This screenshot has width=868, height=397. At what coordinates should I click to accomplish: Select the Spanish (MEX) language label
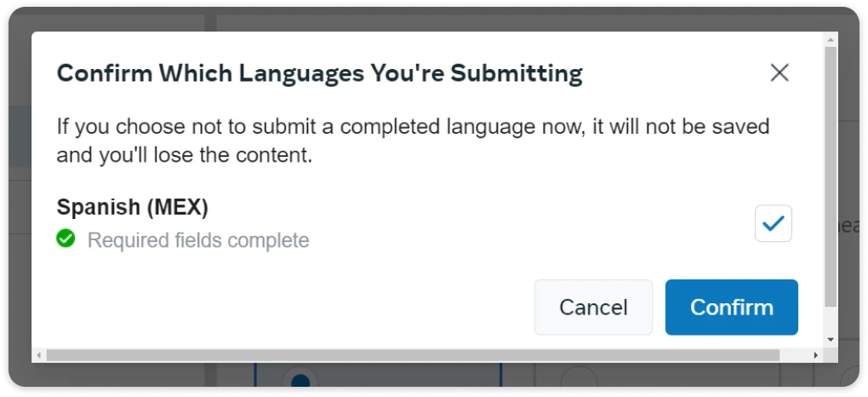(x=132, y=207)
